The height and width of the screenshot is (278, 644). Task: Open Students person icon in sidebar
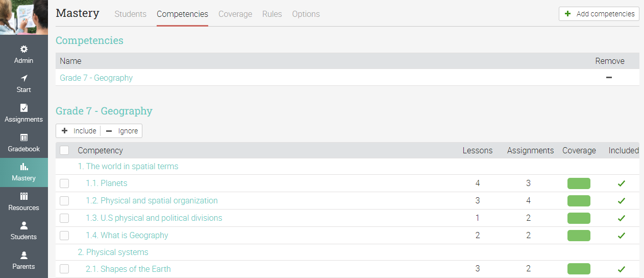[24, 226]
